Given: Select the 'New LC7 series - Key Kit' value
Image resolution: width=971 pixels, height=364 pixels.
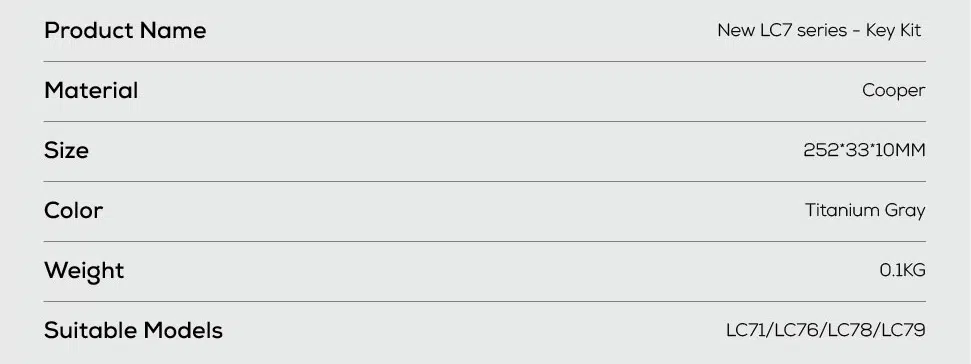Looking at the screenshot, I should [x=820, y=30].
